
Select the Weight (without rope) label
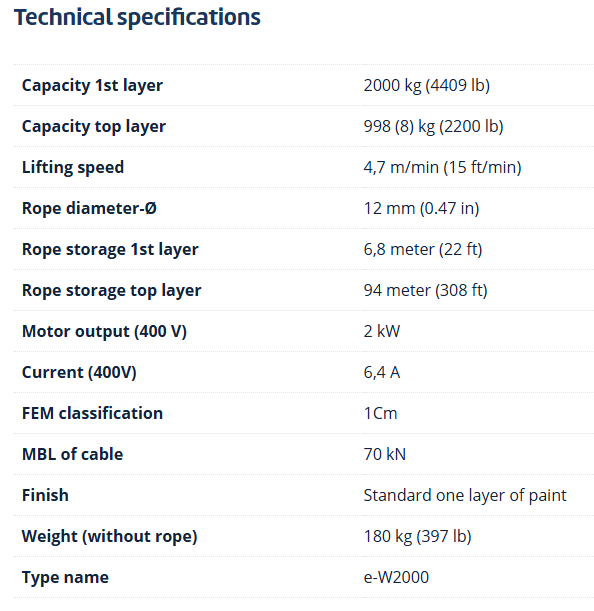tap(110, 536)
